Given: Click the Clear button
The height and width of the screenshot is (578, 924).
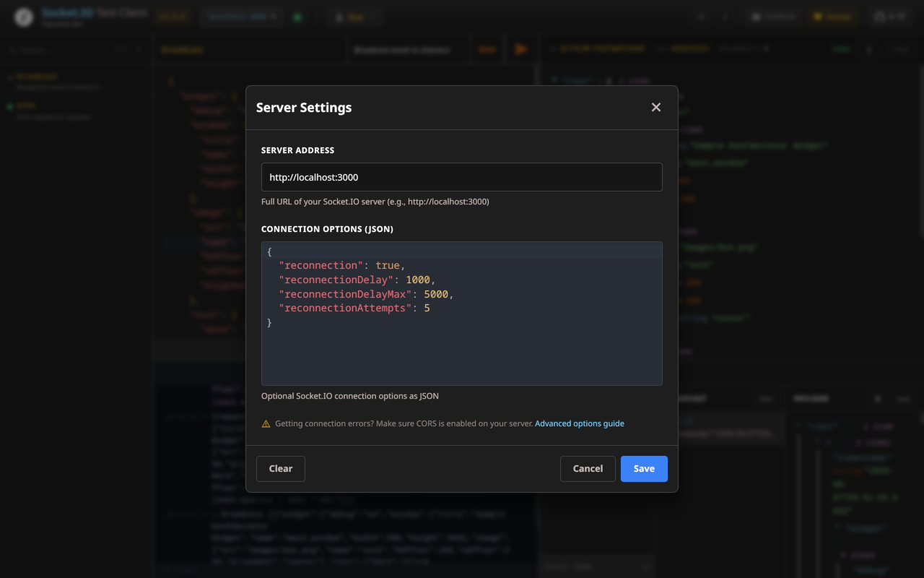Looking at the screenshot, I should click(x=281, y=469).
